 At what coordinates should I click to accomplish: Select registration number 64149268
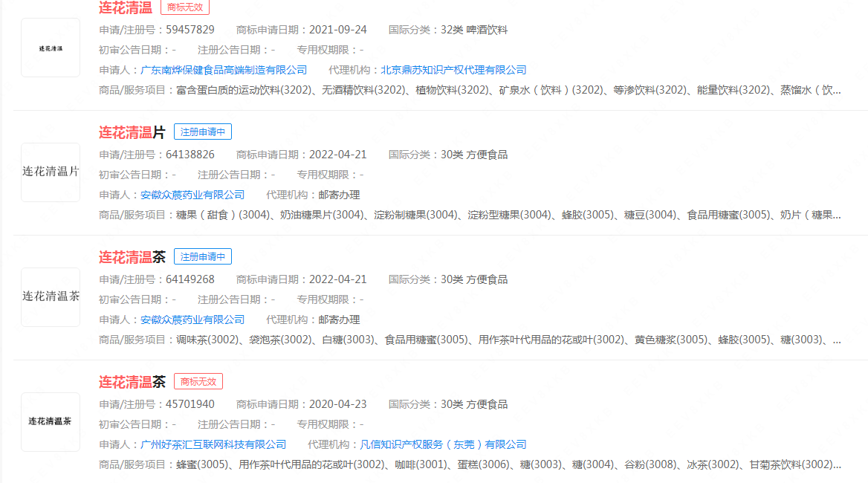(x=190, y=280)
